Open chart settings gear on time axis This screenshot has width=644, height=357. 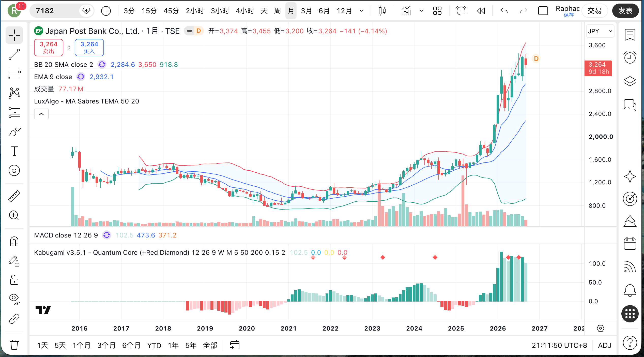pyautogui.click(x=601, y=328)
